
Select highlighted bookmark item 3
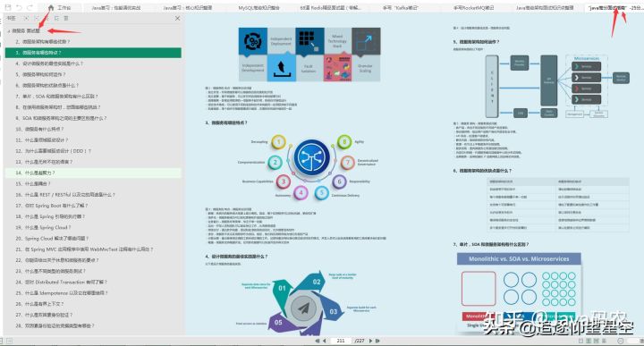pyautogui.click(x=93, y=53)
